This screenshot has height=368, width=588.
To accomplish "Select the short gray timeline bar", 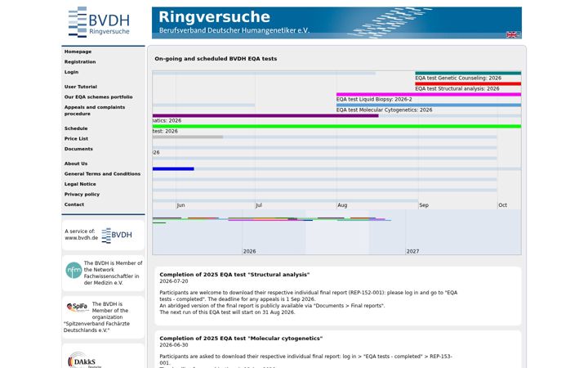I will point(188,137).
